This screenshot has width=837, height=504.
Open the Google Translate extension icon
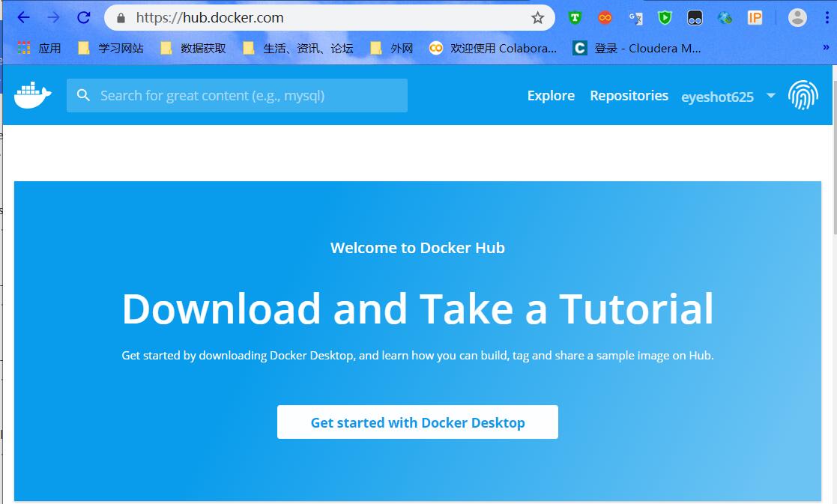coord(635,18)
